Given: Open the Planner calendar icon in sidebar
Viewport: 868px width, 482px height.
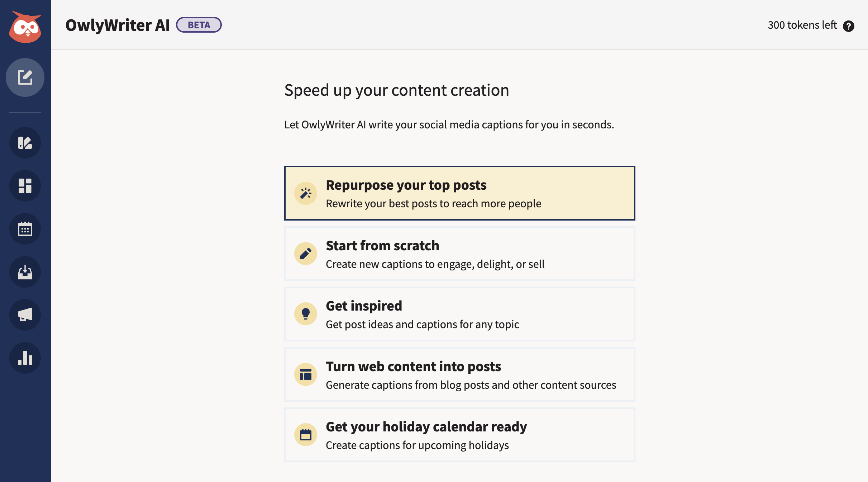Looking at the screenshot, I should 25,229.
